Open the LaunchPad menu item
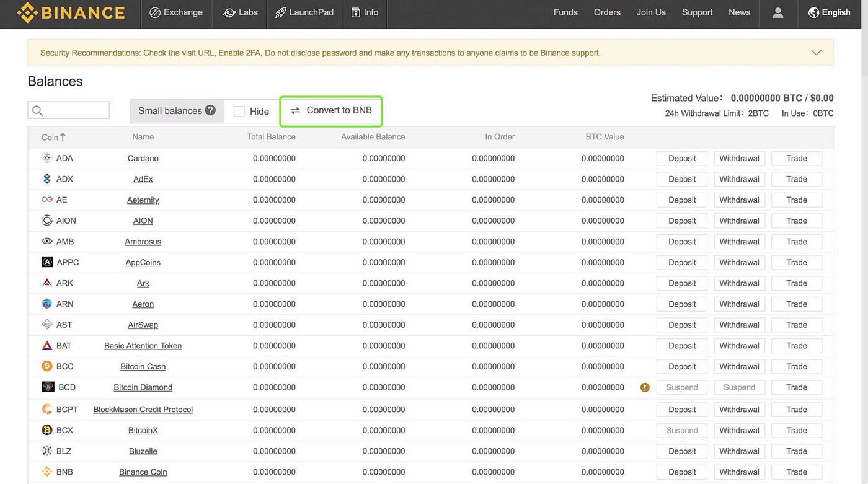Viewport: 868px width, 484px height. 304,12
